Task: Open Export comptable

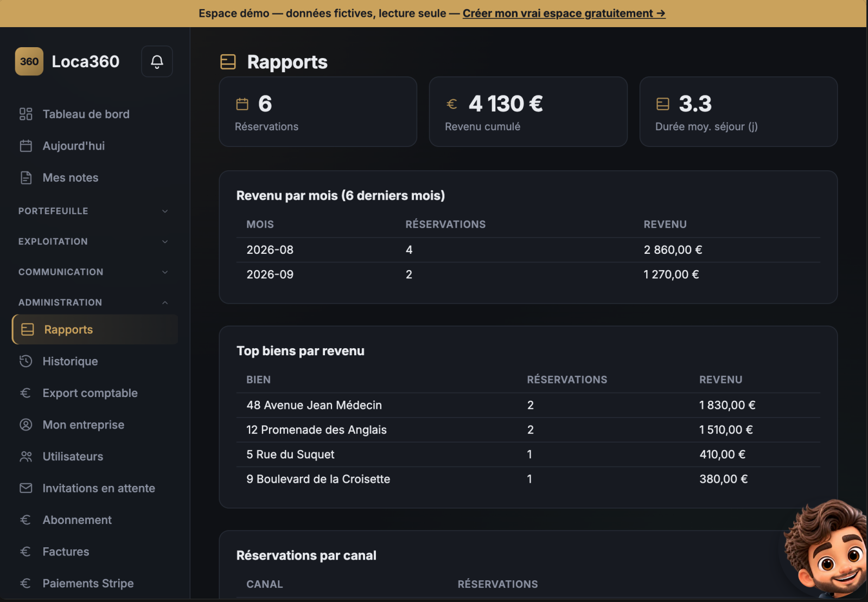Action: point(95,393)
